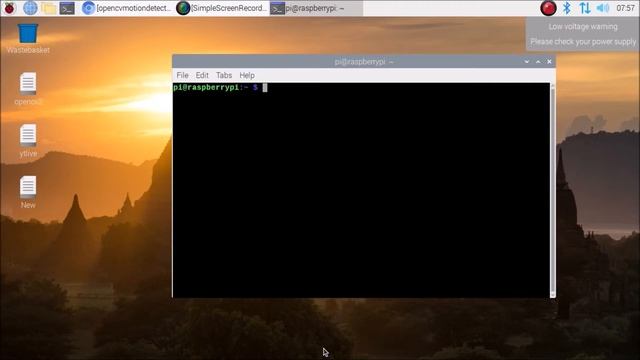Open the terminal Help menu
640x360 pixels.
point(247,75)
